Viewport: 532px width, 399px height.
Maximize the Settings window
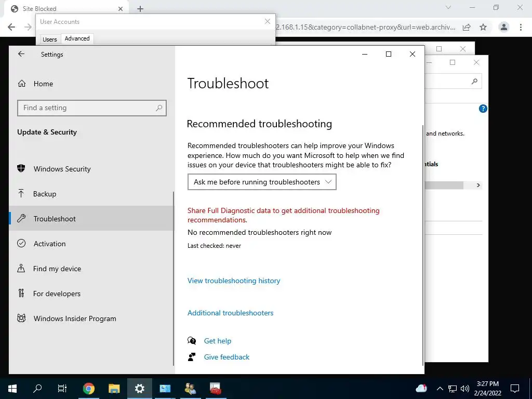coord(389,54)
